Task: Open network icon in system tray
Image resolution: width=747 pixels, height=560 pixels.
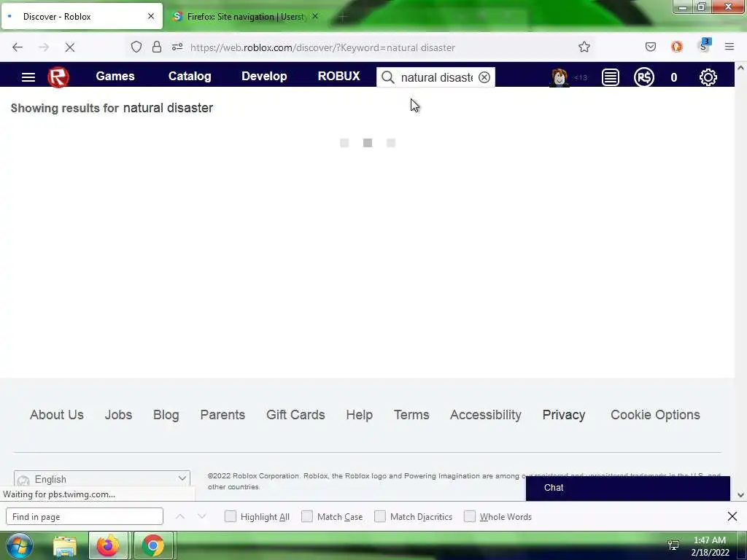Action: pos(673,545)
